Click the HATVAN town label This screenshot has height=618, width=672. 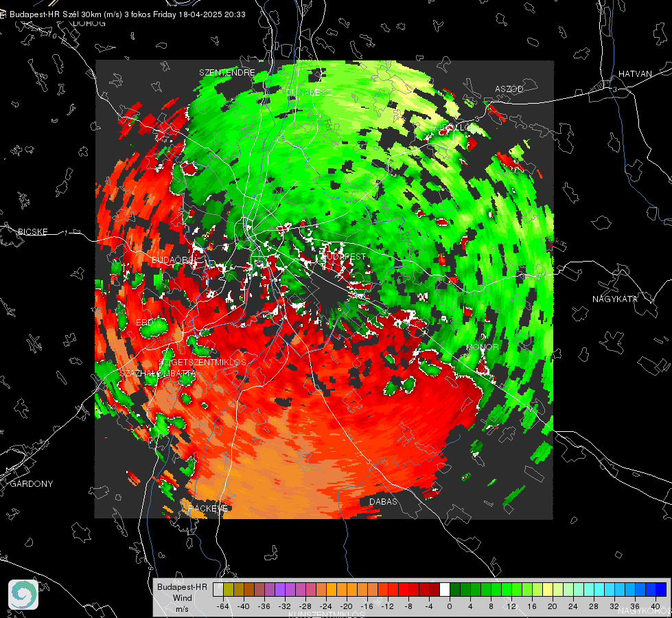(x=635, y=74)
